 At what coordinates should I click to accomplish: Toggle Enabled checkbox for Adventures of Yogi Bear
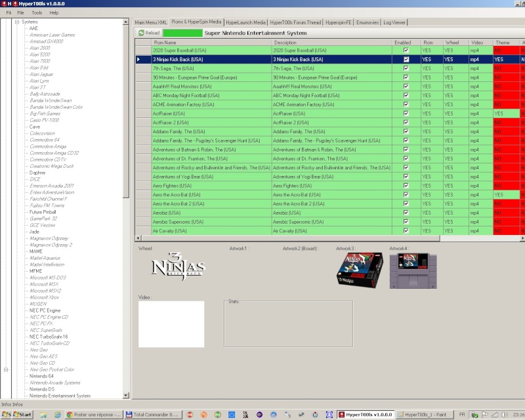[406, 177]
